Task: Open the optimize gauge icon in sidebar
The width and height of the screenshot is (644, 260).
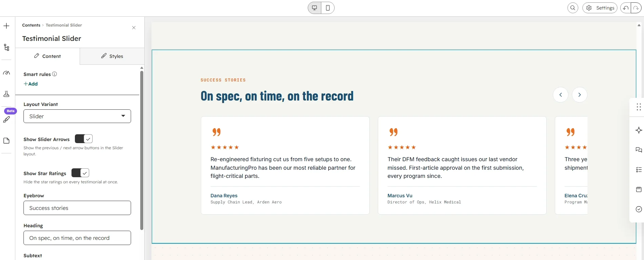Action: pyautogui.click(x=6, y=73)
